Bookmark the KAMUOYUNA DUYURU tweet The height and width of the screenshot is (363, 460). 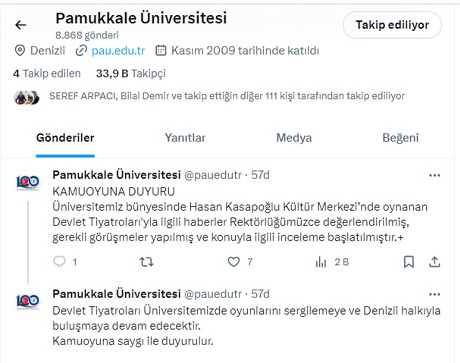point(409,262)
